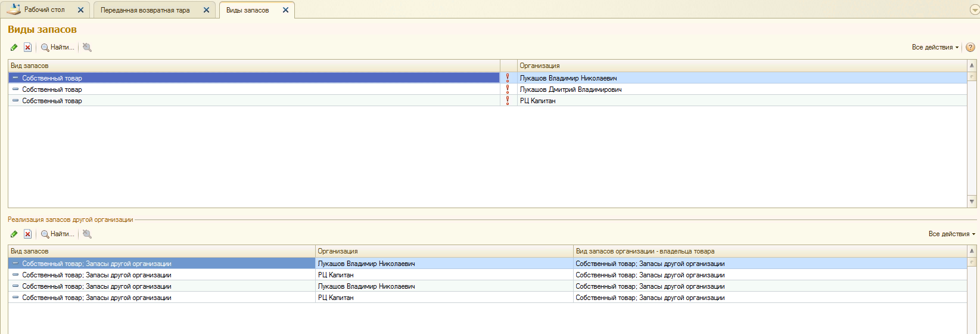Open the lower Все действия dropdown menu
Image resolution: width=980 pixels, height=334 pixels.
(951, 234)
